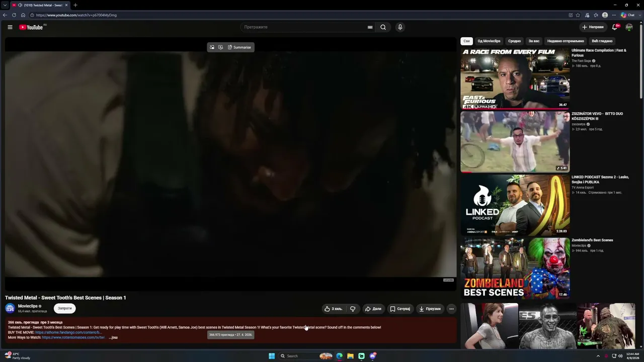Click the Summarise button above the video

239,47
